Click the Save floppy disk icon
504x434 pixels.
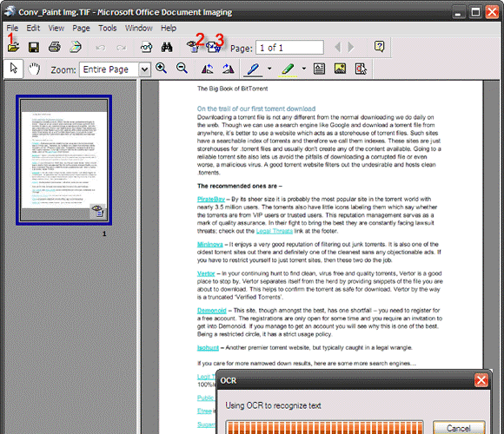34,48
